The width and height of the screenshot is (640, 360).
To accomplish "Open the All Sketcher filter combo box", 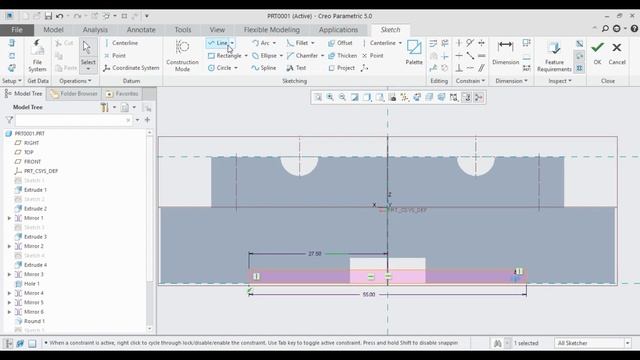I will point(593,343).
